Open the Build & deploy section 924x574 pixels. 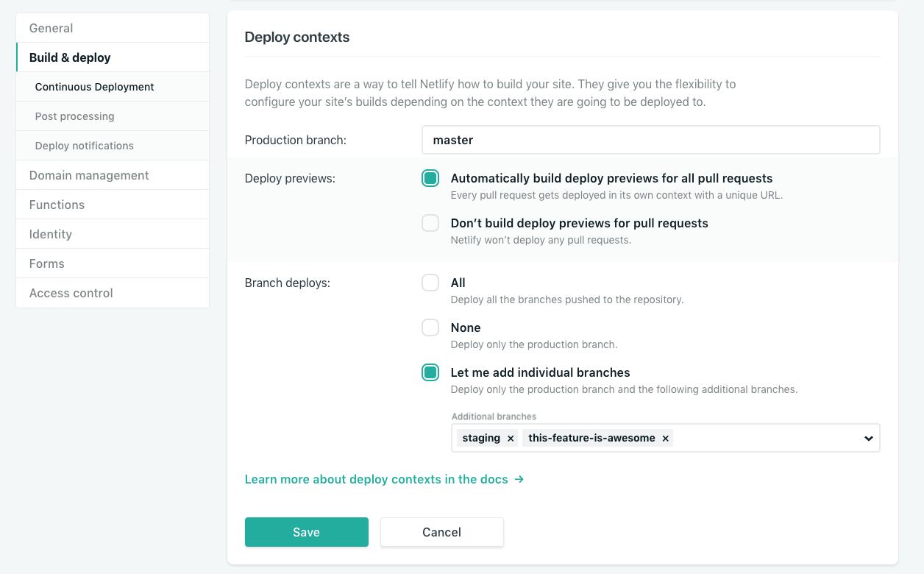[x=70, y=57]
